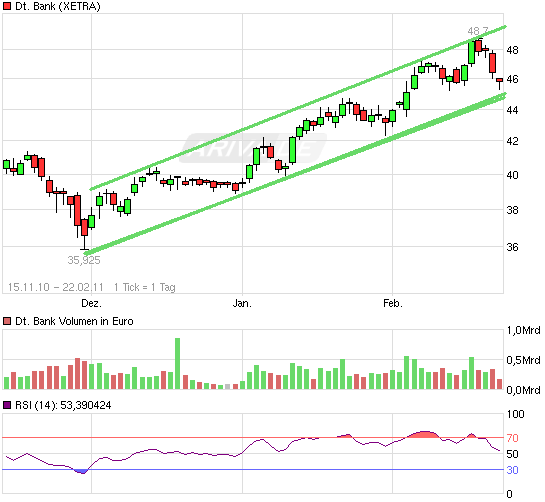Click the date range '15.11.10 – 22.02.11' text
This screenshot has height=502, width=545.
coord(56,287)
